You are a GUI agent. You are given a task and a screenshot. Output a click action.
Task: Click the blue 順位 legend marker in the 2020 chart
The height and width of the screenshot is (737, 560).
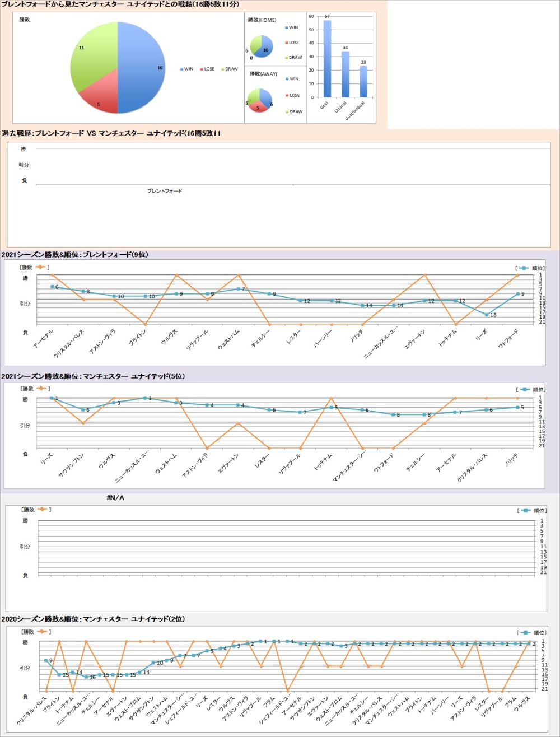click(524, 632)
